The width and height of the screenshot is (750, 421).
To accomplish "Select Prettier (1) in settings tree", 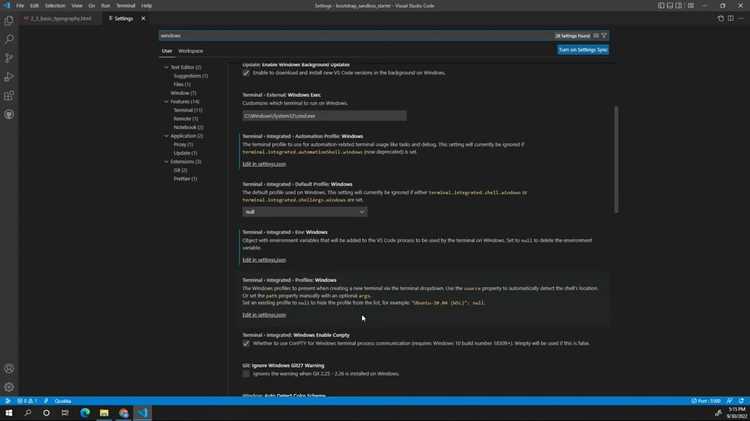I will (185, 179).
